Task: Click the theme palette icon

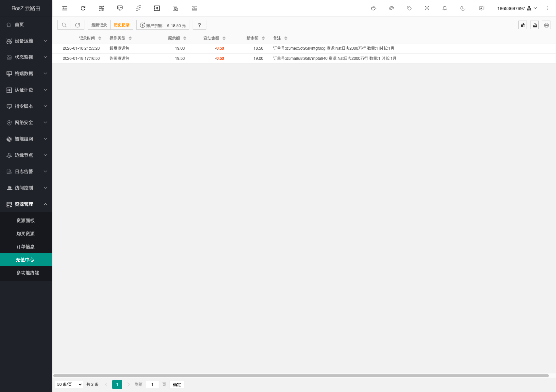Action: [391, 8]
